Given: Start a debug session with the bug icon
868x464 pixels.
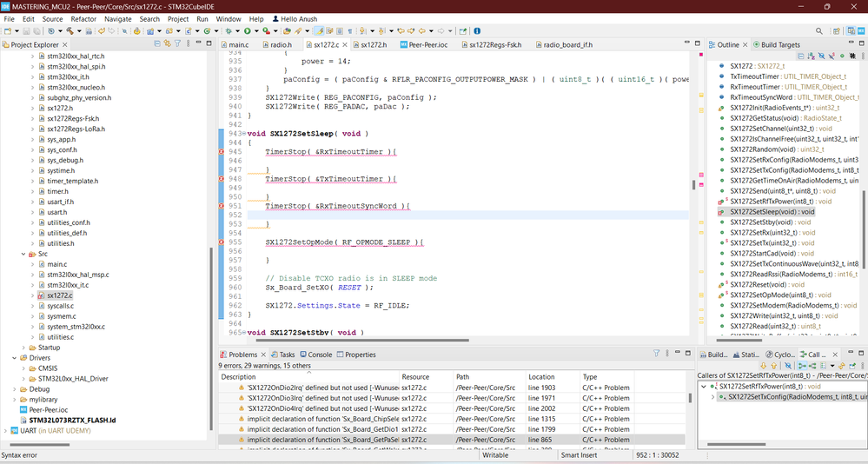Looking at the screenshot, I should (x=228, y=31).
